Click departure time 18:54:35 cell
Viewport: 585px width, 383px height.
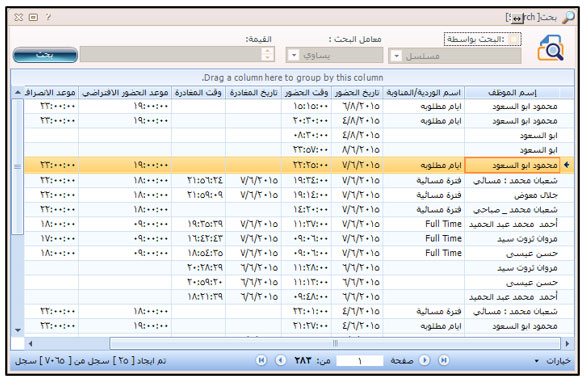(198, 253)
